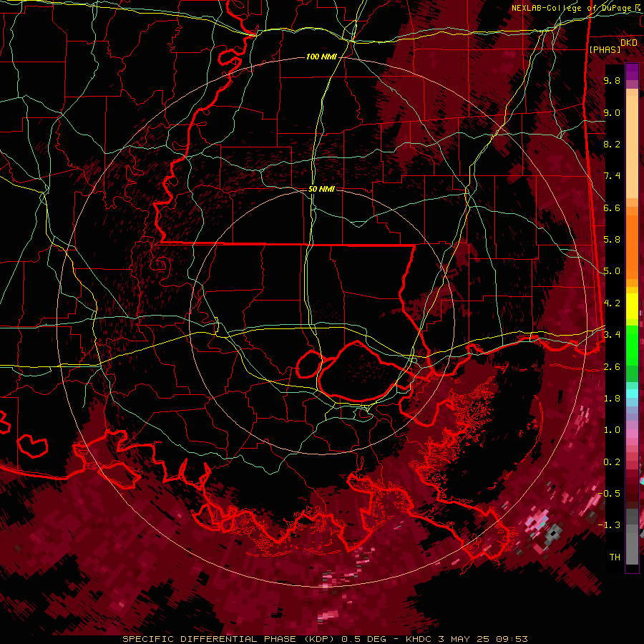Click the 4.2 value on the color scale

click(612, 303)
